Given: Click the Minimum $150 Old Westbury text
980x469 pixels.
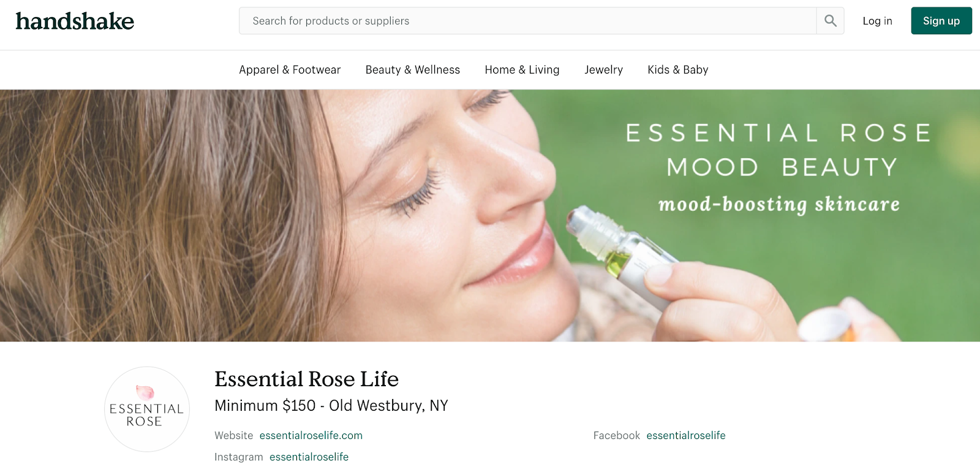Looking at the screenshot, I should tap(331, 406).
